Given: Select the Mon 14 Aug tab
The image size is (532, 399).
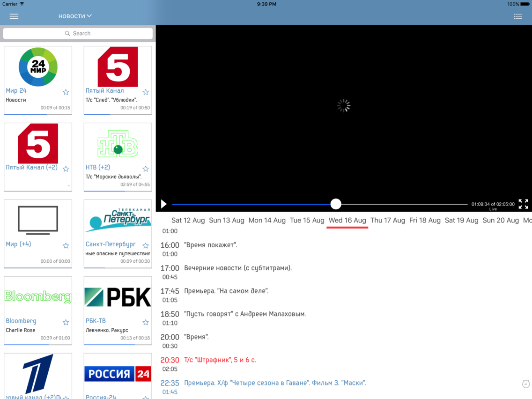Looking at the screenshot, I should coord(267,220).
